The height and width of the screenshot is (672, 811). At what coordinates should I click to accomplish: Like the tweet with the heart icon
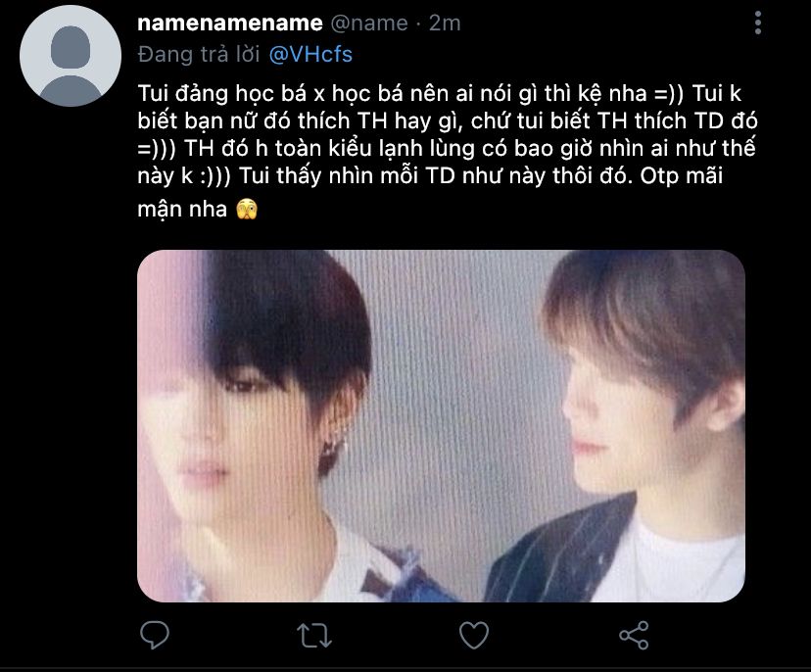[x=474, y=636]
